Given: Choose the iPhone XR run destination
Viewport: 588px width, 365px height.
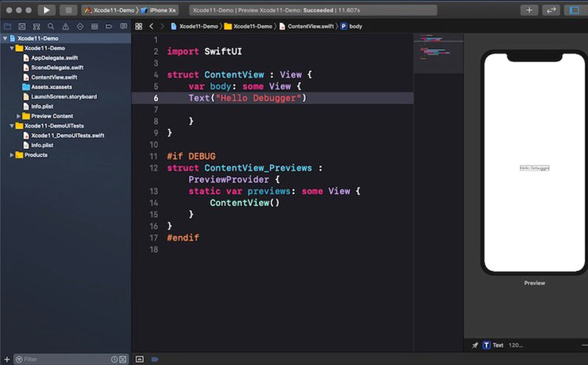Looking at the screenshot, I should point(159,10).
